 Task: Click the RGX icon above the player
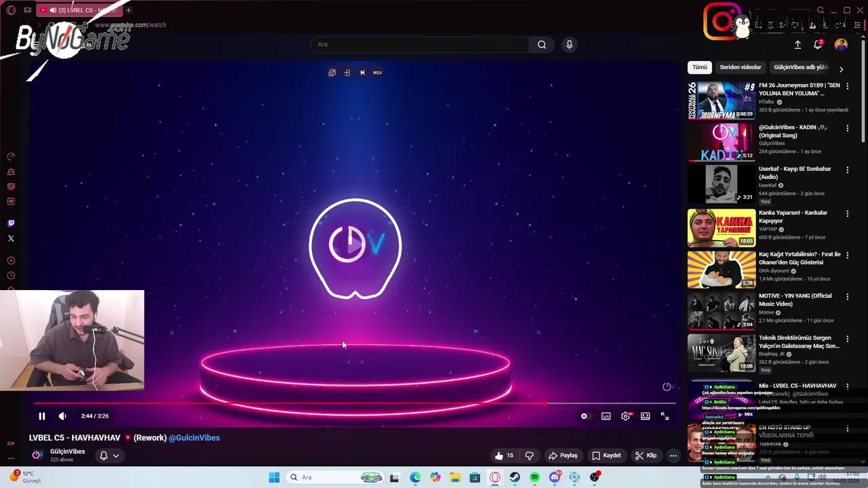pos(378,73)
